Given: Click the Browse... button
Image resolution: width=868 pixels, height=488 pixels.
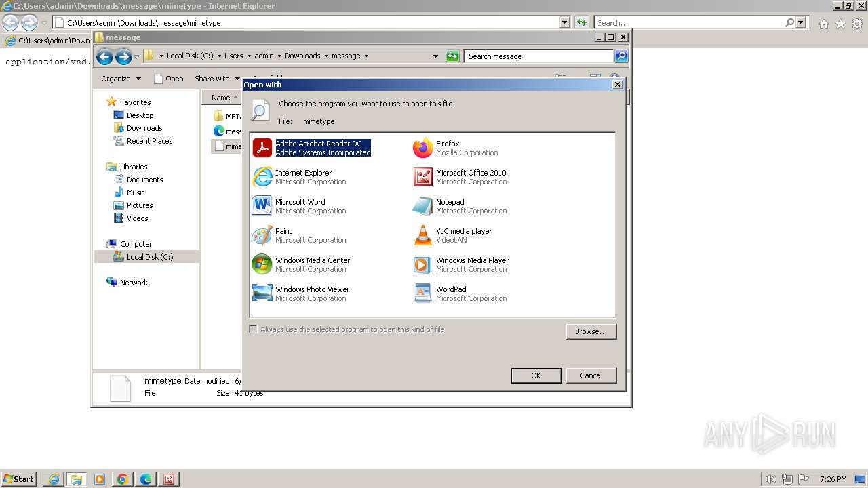Looking at the screenshot, I should pos(591,331).
